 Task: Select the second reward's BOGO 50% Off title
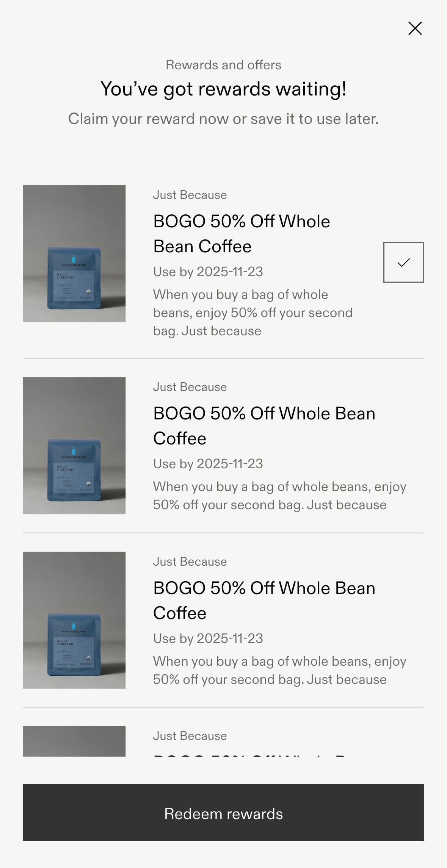(x=264, y=426)
